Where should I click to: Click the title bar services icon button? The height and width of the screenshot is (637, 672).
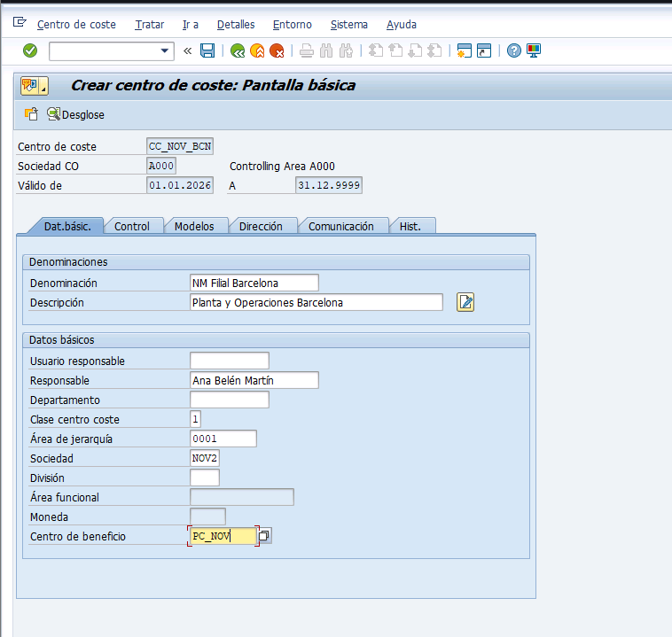click(35, 86)
